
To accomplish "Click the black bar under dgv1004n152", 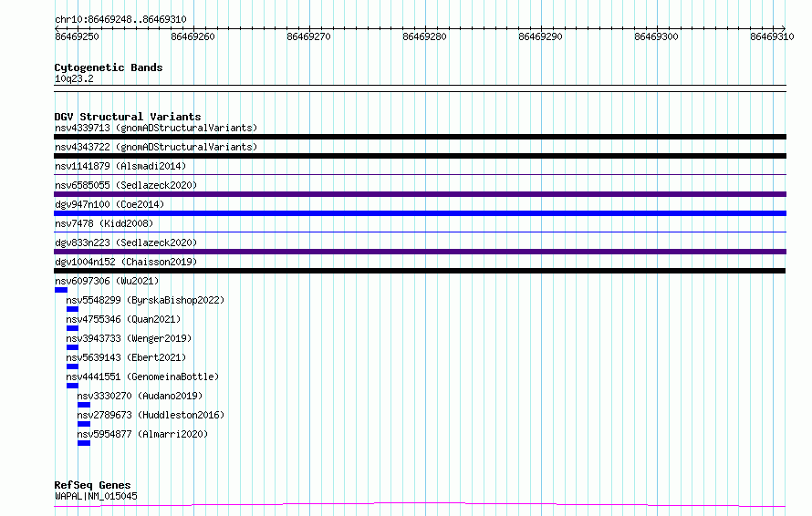I will click(x=420, y=271).
